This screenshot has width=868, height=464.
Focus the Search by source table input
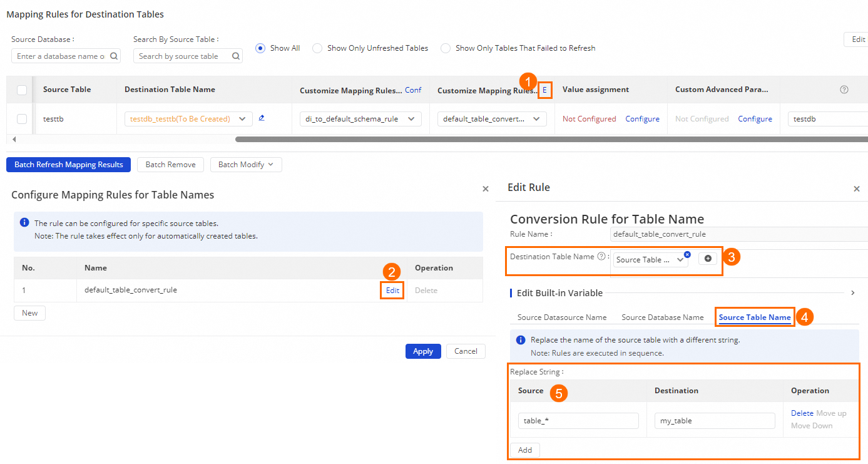click(188, 56)
